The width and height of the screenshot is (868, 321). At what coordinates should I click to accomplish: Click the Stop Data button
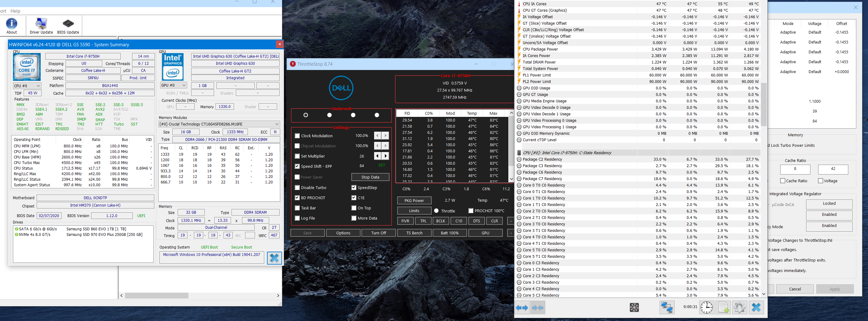(x=370, y=177)
